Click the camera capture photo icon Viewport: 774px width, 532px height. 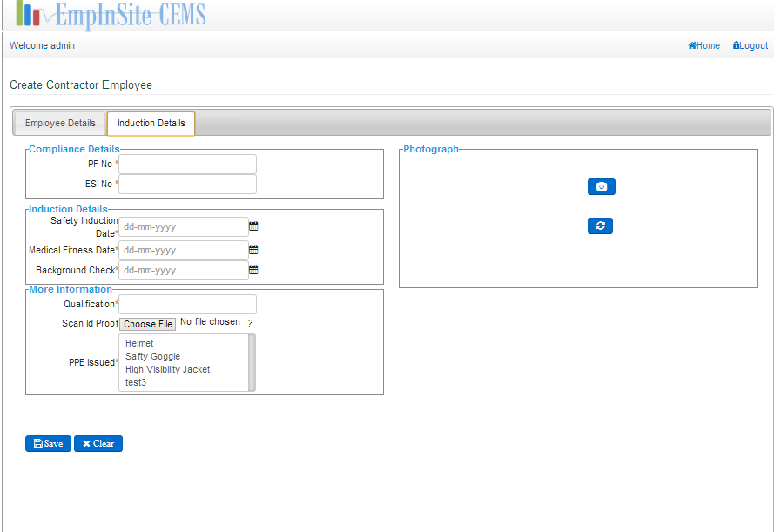602,186
